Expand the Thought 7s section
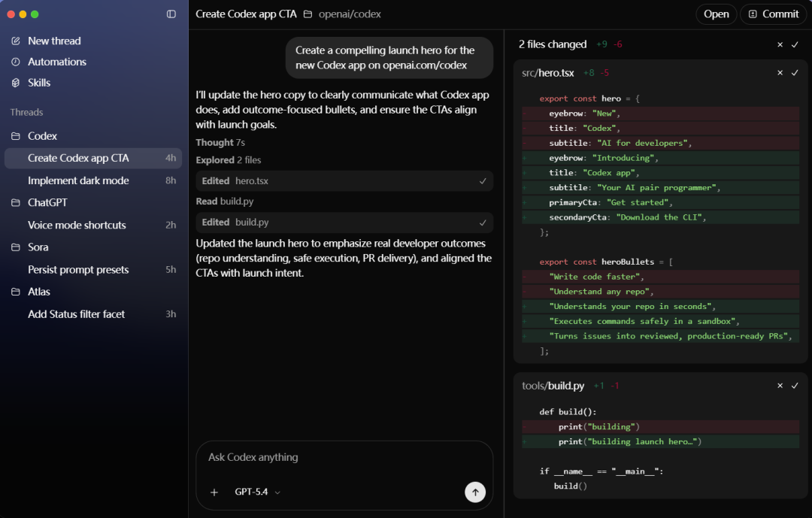812x518 pixels. pos(220,142)
